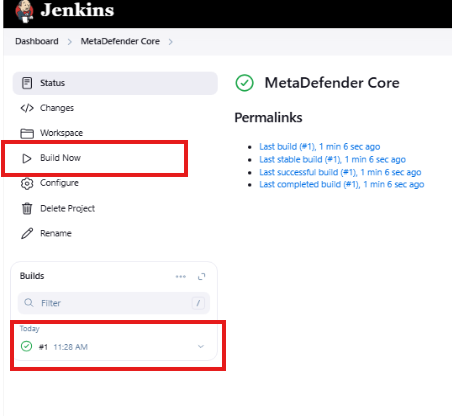Click the Jenkins butler logo icon
Image resolution: width=452 pixels, height=416 pixels.
pos(24,12)
